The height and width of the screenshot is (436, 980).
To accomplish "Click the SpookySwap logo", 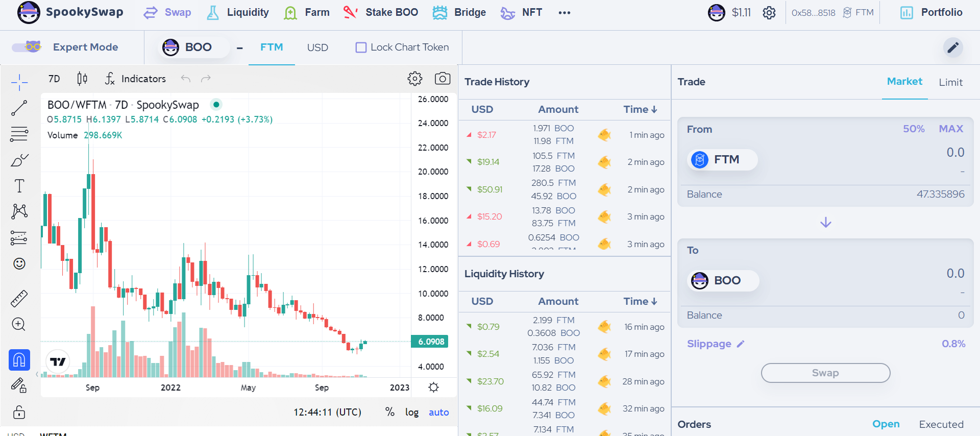I will pos(70,12).
